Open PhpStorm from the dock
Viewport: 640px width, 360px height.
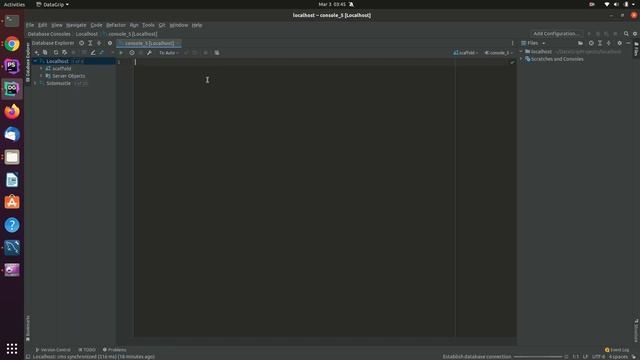(12, 66)
